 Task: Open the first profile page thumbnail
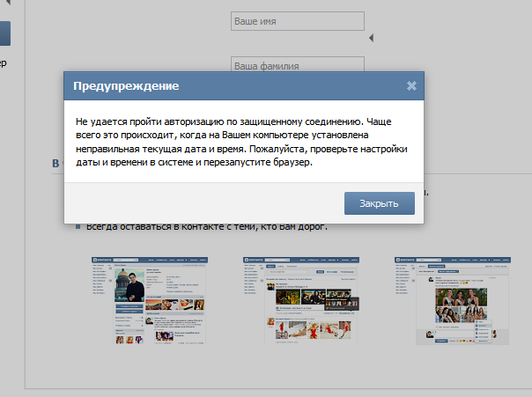[151, 300]
